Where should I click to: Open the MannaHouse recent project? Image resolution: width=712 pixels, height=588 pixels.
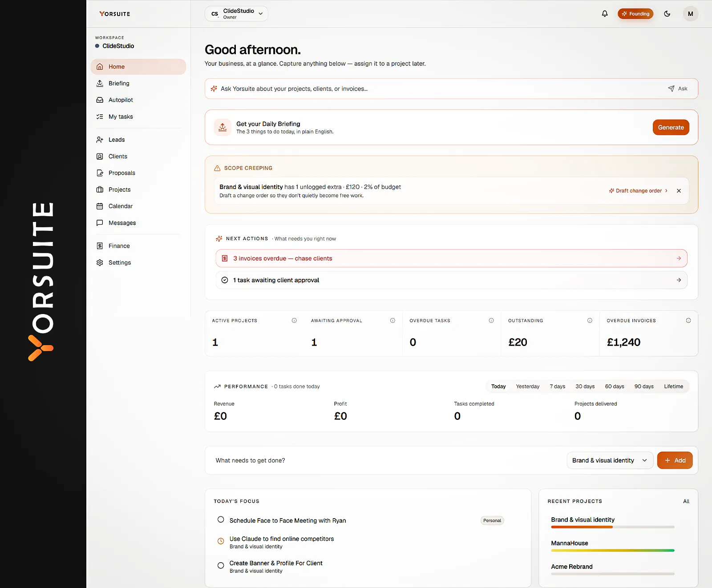pos(570,543)
